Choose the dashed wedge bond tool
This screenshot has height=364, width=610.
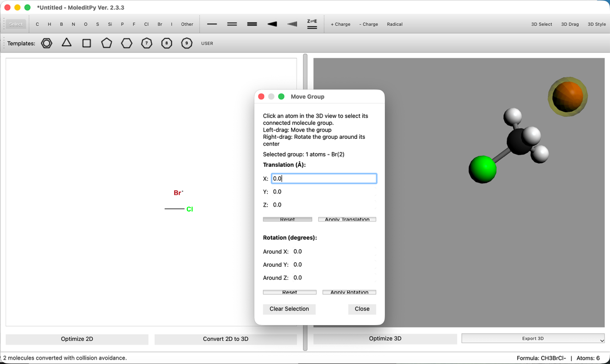(x=292, y=24)
